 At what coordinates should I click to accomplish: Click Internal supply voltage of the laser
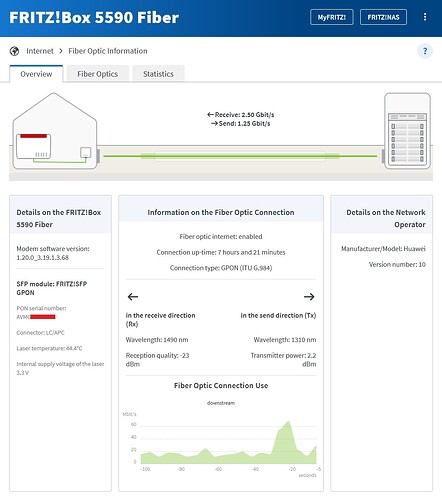pos(60,368)
